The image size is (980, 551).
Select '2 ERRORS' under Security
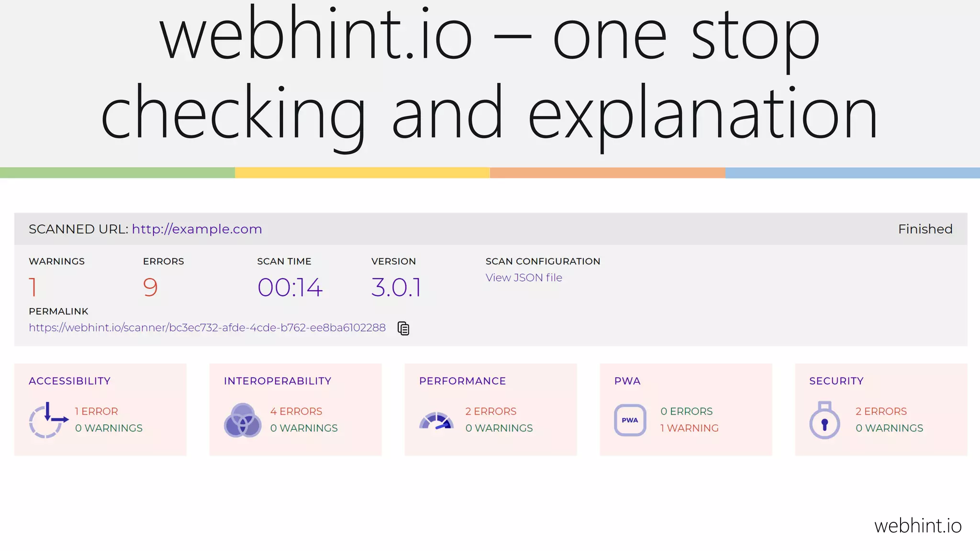click(x=881, y=411)
